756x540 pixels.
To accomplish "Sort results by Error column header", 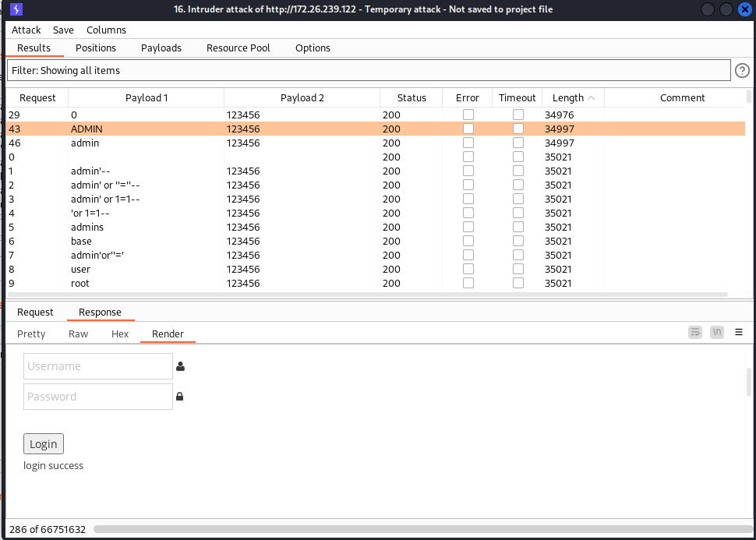I will (x=467, y=98).
